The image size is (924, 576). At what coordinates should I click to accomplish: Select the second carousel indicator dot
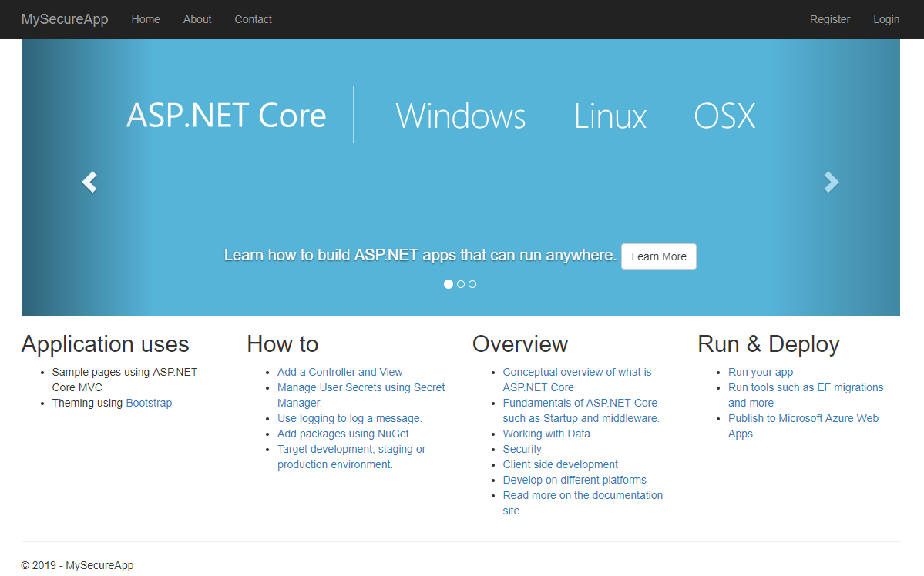(461, 284)
